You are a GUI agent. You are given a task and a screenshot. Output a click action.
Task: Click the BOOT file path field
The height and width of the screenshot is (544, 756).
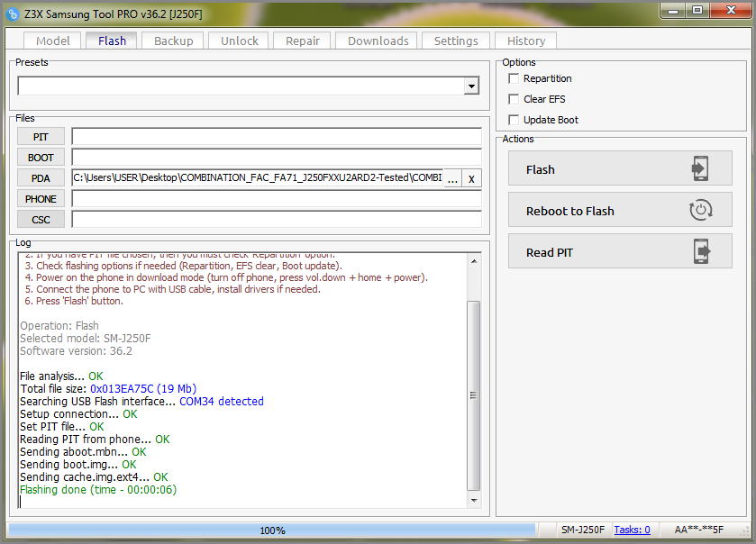pos(277,158)
